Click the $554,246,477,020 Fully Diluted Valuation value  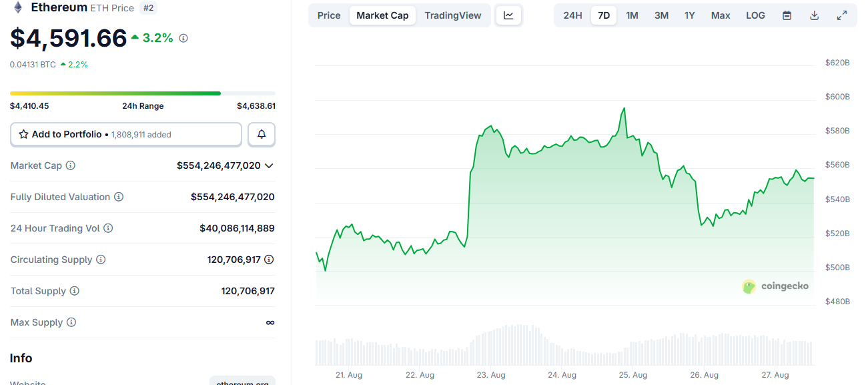232,197
